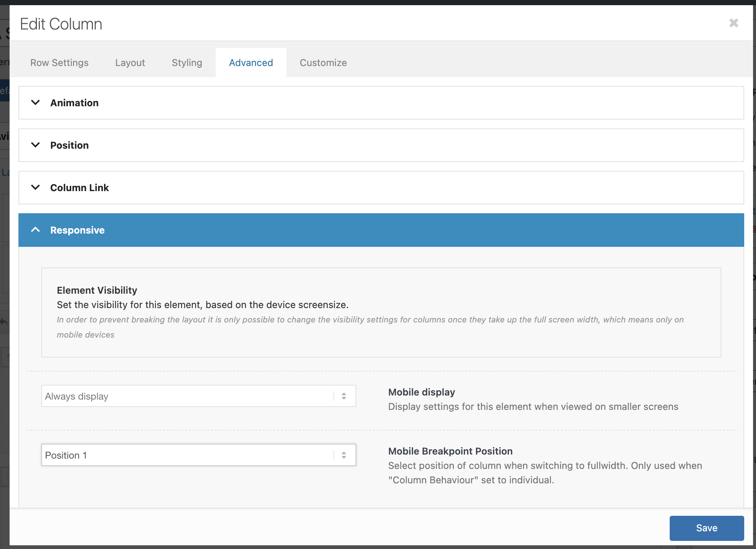Click Mobile display dropdown arrows
Screen dimensions: 756x549
click(x=344, y=396)
